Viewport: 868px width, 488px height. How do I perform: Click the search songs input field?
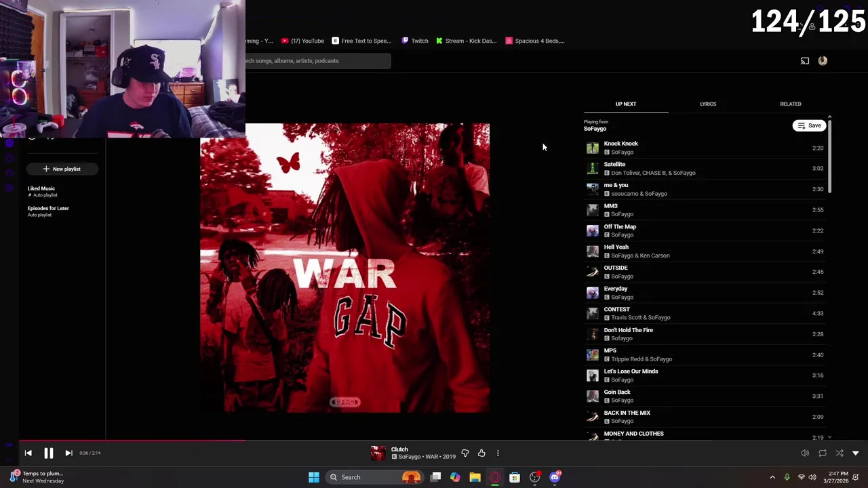[x=317, y=61]
